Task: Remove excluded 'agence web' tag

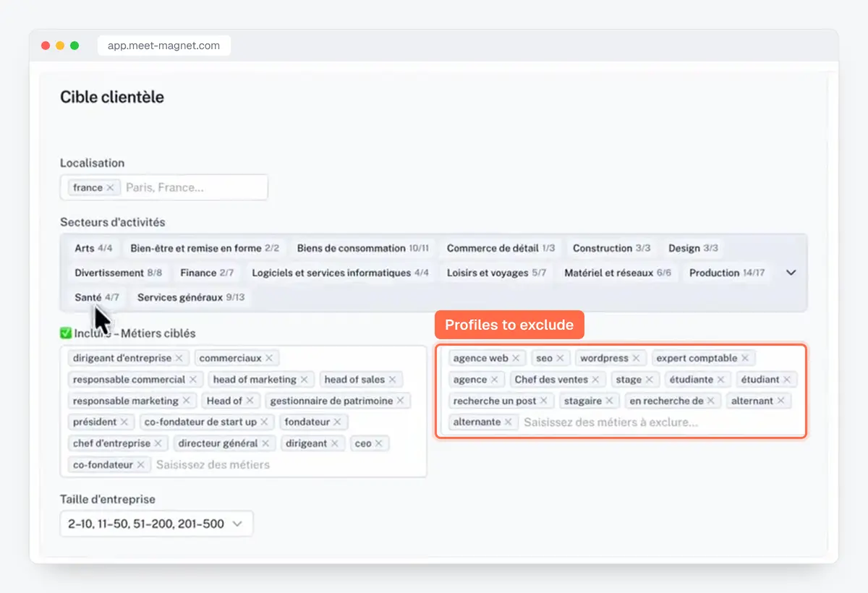Action: click(516, 358)
